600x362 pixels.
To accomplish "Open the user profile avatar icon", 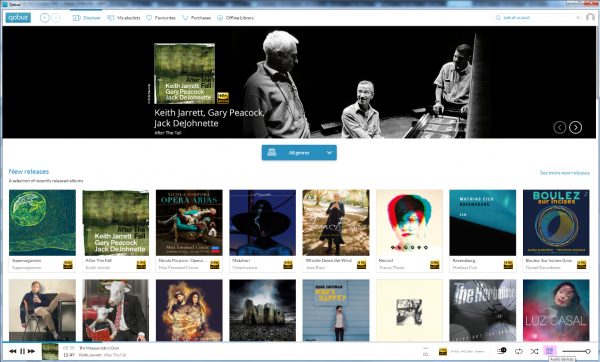I will 590,18.
